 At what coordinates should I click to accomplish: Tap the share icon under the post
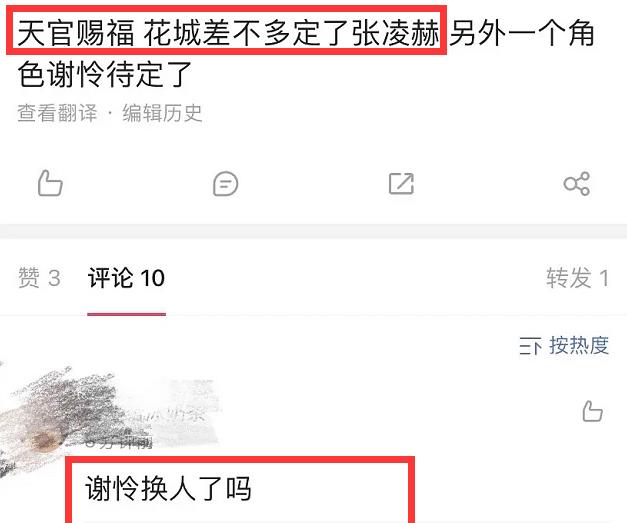[577, 184]
